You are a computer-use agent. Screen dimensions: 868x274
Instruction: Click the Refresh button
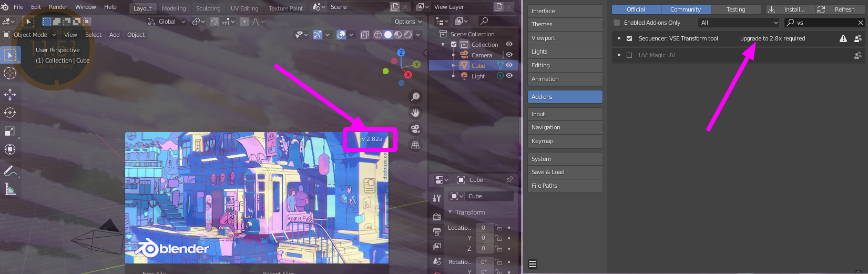840,9
